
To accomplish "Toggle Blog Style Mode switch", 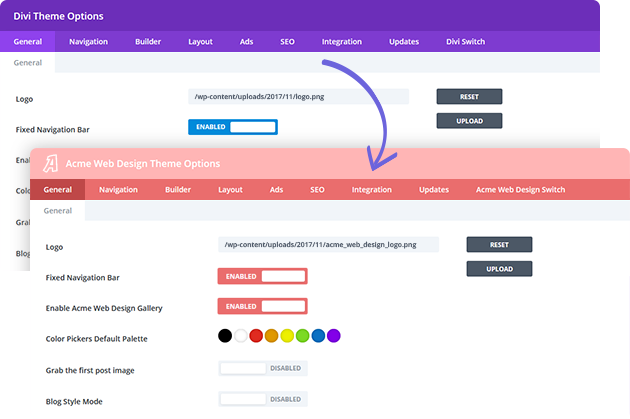I will pyautogui.click(x=263, y=399).
